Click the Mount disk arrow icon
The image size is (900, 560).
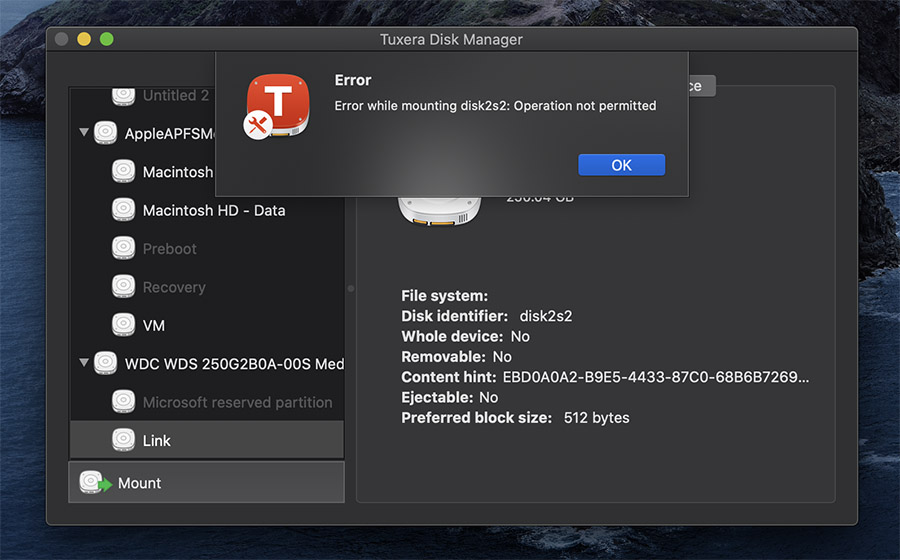(95, 483)
